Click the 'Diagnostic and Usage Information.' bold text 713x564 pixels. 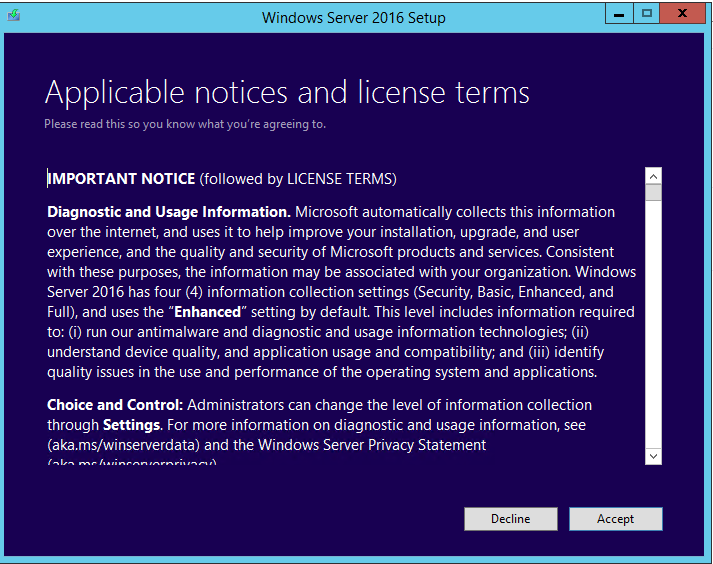point(169,212)
